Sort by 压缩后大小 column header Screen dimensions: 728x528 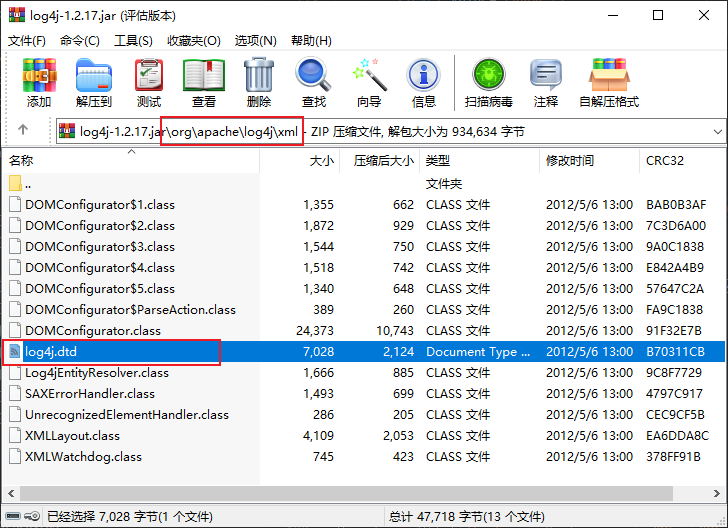click(x=379, y=161)
